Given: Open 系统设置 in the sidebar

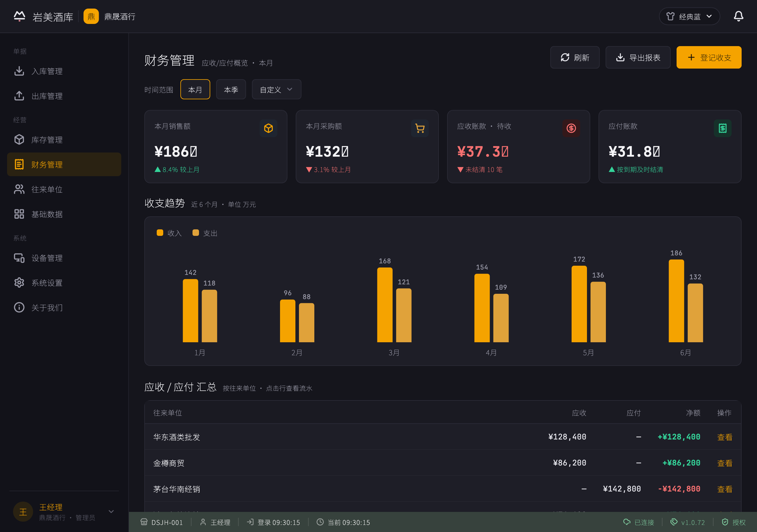Looking at the screenshot, I should tap(64, 283).
